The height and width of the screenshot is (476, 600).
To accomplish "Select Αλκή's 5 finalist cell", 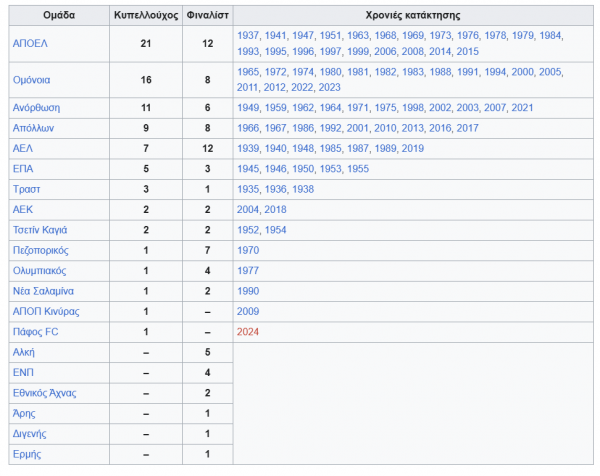I will coord(207,352).
